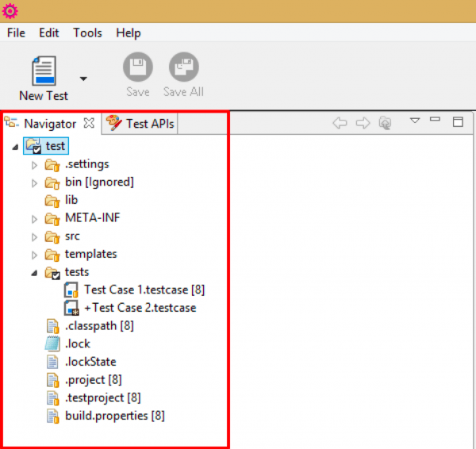
Task: Maximize the Navigator panel
Action: tap(458, 121)
